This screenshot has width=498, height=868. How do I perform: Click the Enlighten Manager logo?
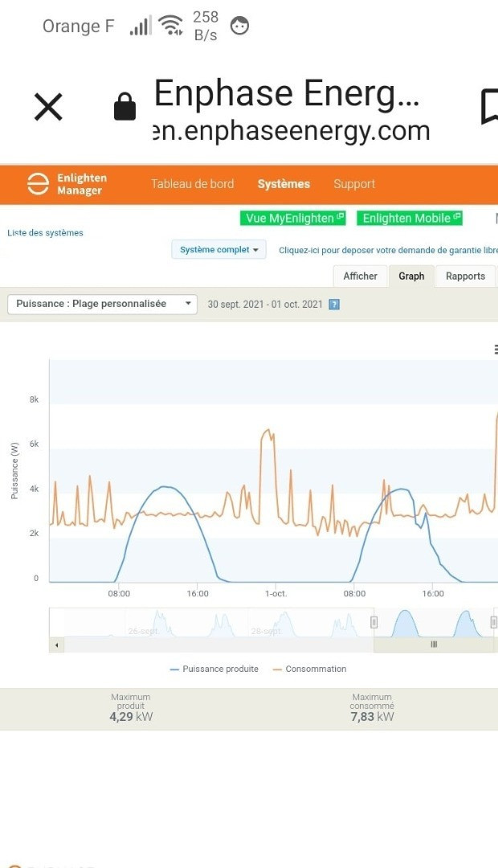coord(67,184)
